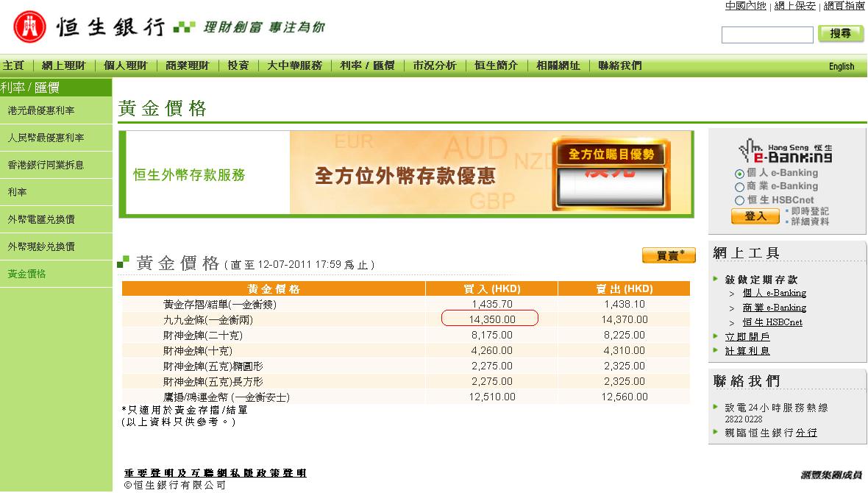Open the 投資 navigation menu
Image resolution: width=868 pixels, height=493 pixels.
[238, 65]
